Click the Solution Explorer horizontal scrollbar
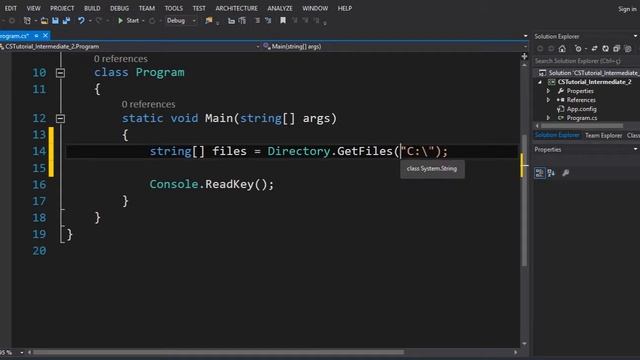 (582, 126)
